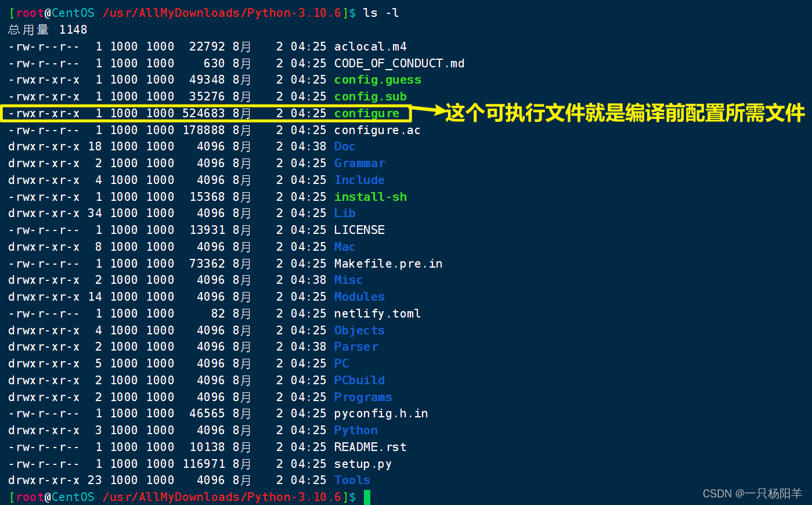The width and height of the screenshot is (812, 505).
Task: Click the Makefile.pre.in file name
Action: [x=388, y=264]
